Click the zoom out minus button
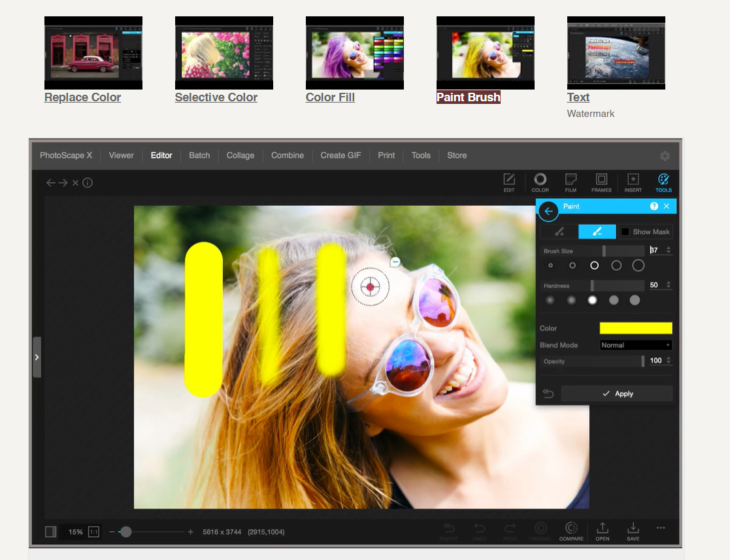The height and width of the screenshot is (560, 730). tap(112, 532)
